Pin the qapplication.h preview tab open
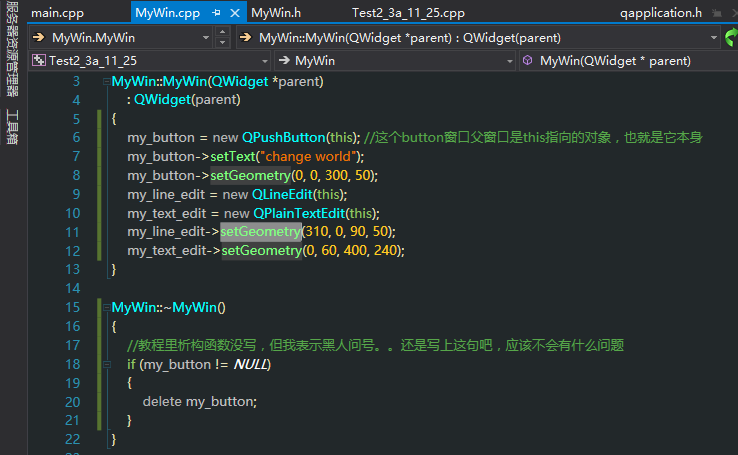 point(716,13)
